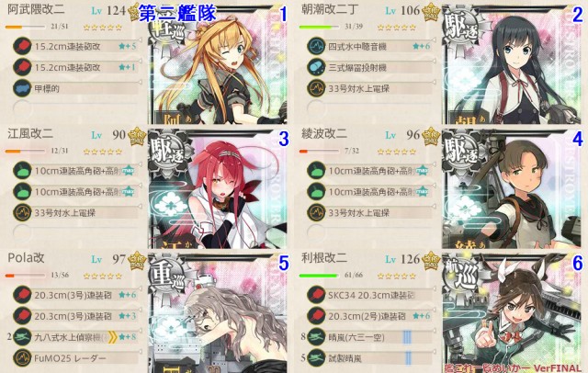This screenshot has width=588, height=373.
Task: Select the 四式水中聴音機 sonar icon
Action: click(x=316, y=46)
